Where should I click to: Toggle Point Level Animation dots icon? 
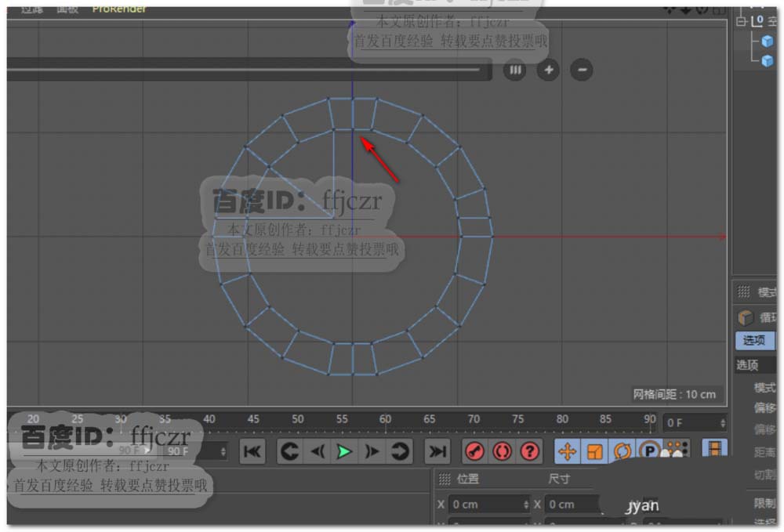tap(677, 449)
